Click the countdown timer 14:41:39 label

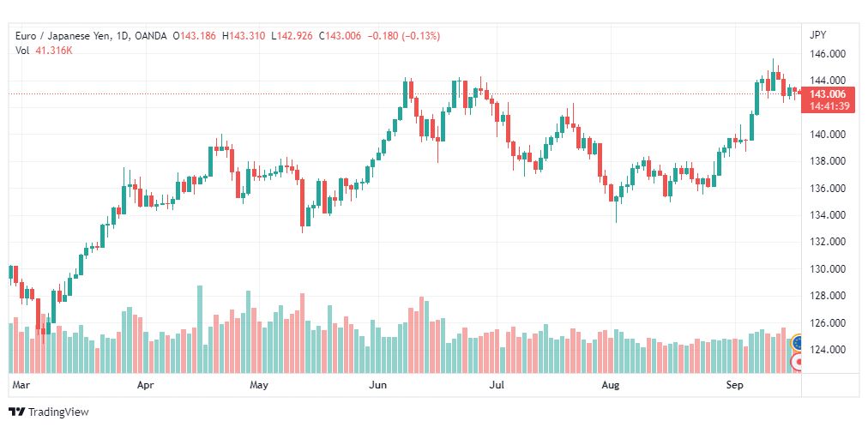[829, 106]
